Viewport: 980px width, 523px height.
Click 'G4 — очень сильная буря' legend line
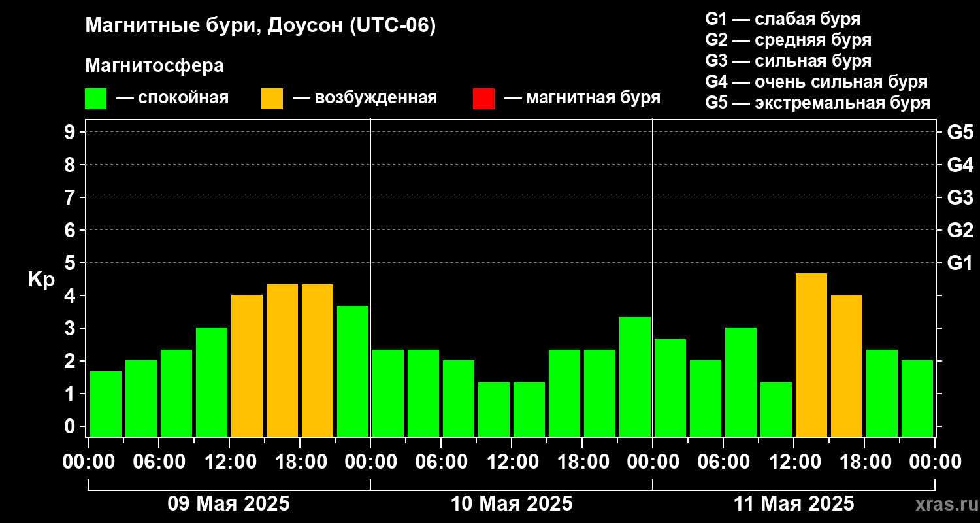[816, 82]
